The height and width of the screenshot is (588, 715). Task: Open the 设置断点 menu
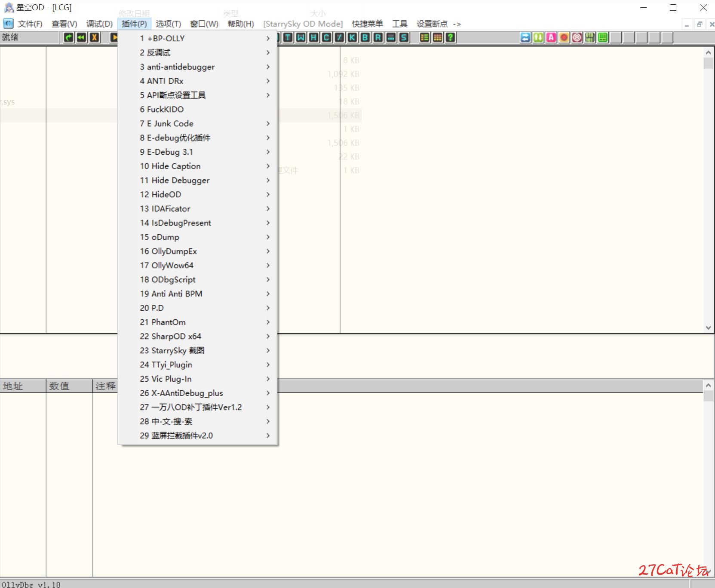(432, 24)
